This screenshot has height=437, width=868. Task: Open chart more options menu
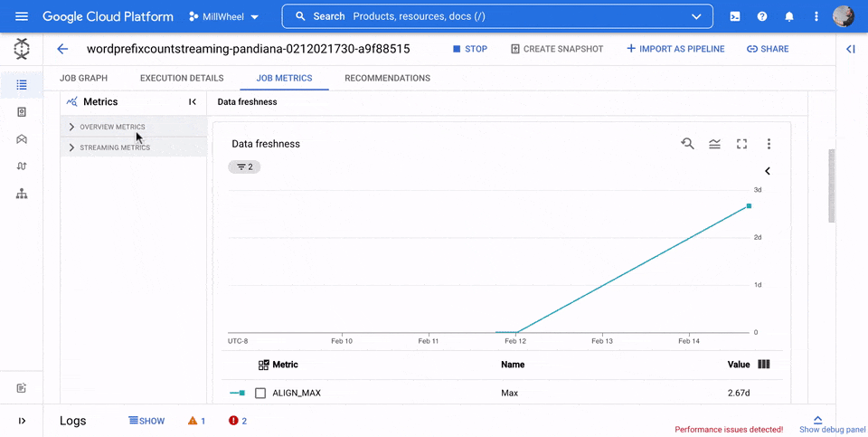[x=769, y=144]
